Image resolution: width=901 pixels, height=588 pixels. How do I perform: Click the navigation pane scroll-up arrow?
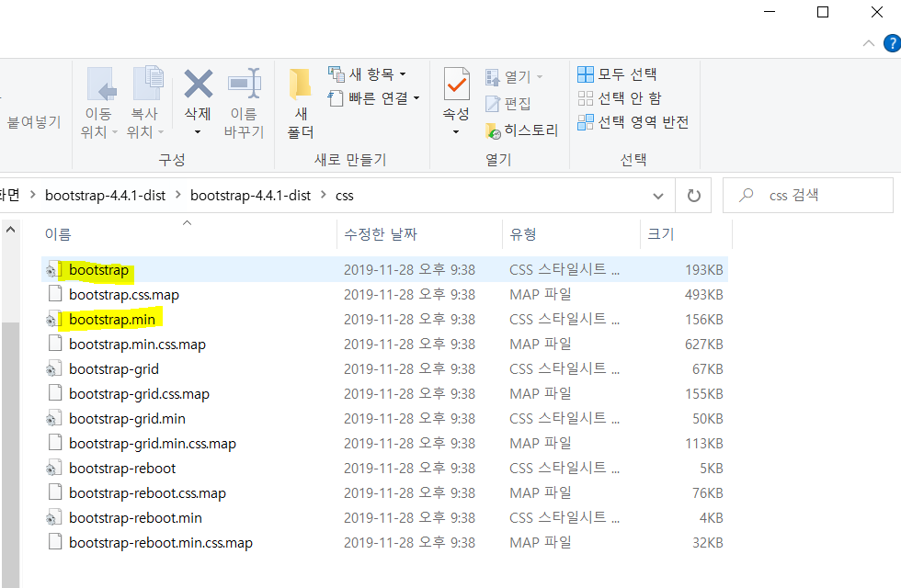[x=10, y=230]
